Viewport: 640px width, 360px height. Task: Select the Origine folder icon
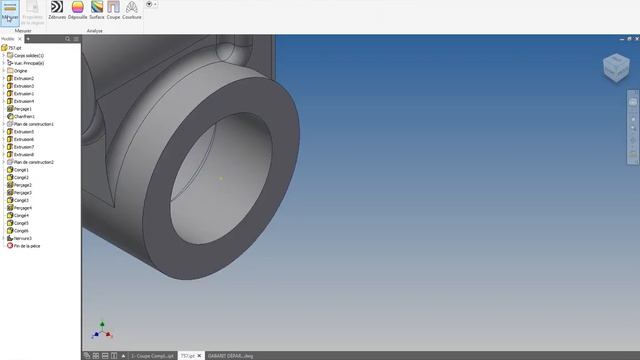10,71
